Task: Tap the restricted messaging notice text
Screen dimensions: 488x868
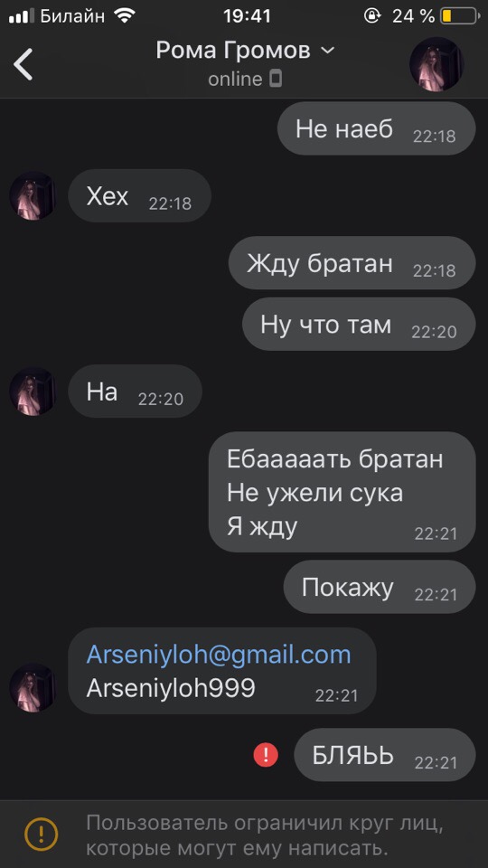Action: (265, 835)
